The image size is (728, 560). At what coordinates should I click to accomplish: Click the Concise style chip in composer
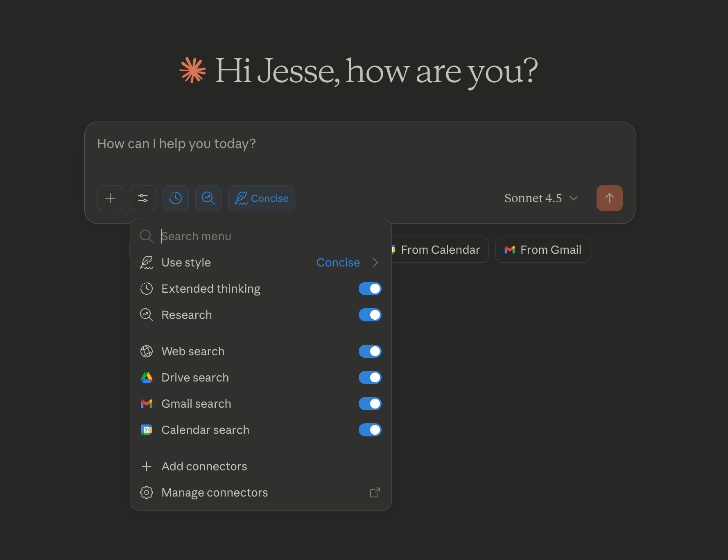click(x=262, y=198)
